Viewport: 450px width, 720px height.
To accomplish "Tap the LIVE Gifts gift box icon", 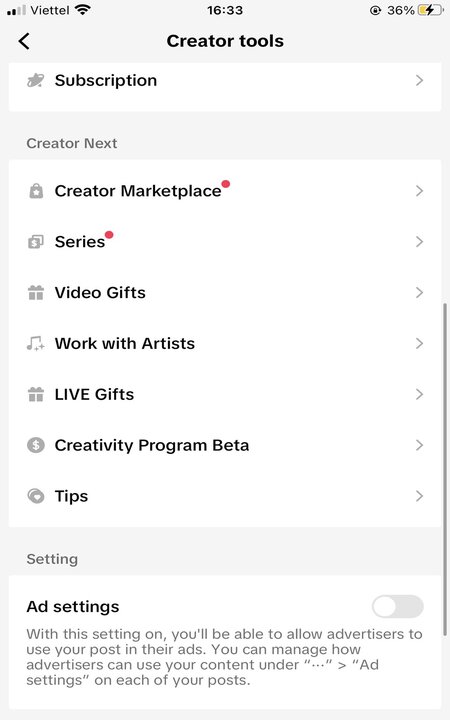I will (36, 394).
